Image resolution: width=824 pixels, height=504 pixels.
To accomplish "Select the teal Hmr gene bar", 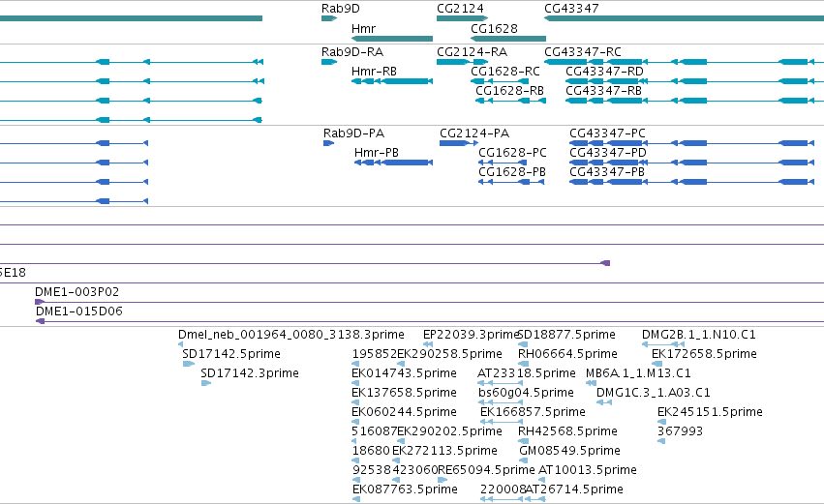I will [x=392, y=39].
